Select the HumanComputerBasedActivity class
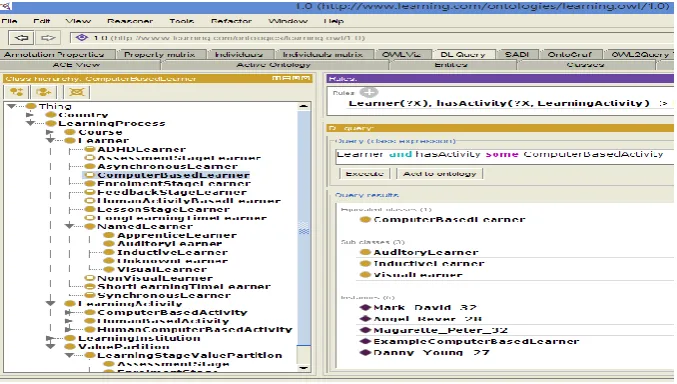Image resolution: width=677 pixels, height=384 pixels. [x=195, y=330]
